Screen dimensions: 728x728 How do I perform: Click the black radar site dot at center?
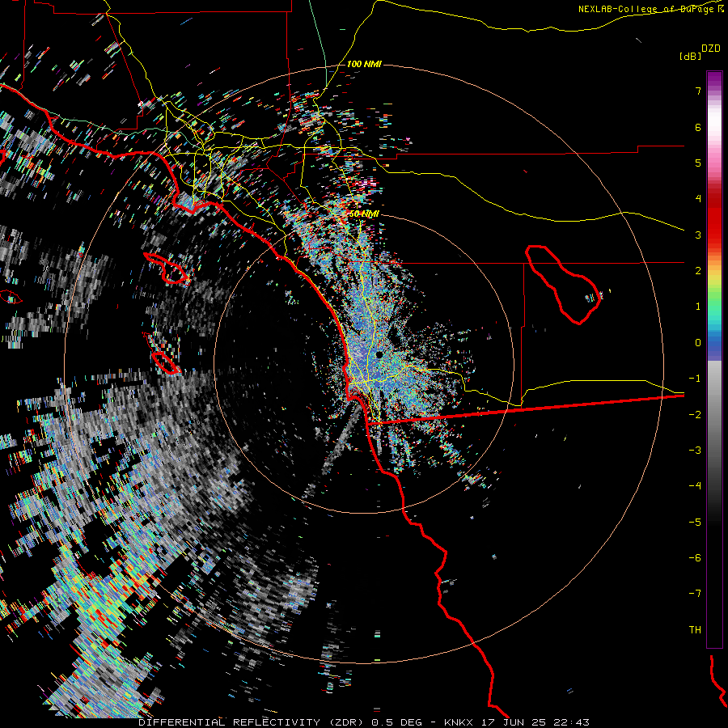click(x=379, y=355)
